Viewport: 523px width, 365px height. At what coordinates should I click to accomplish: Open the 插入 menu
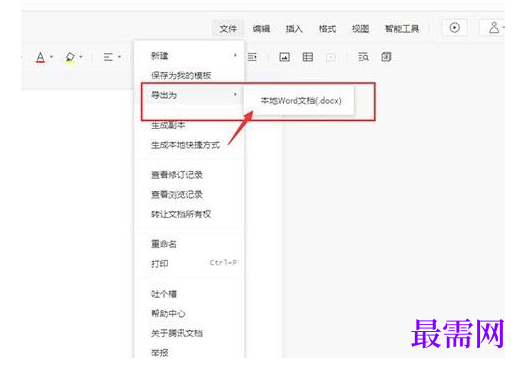click(x=294, y=29)
